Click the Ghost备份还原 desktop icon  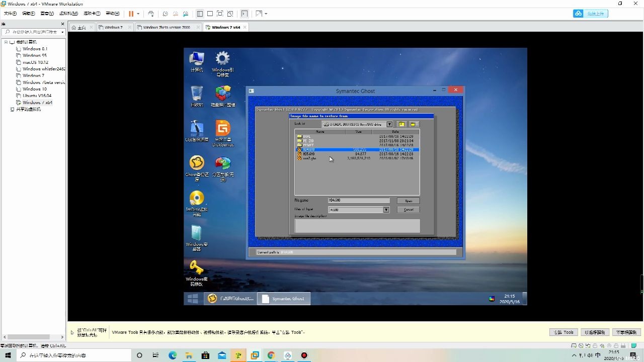197,168
